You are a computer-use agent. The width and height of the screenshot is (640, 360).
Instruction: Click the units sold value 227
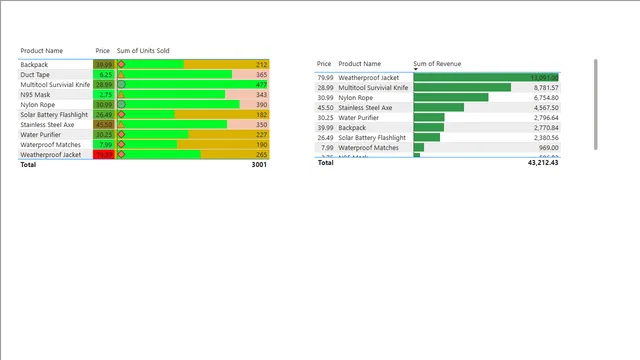261,135
